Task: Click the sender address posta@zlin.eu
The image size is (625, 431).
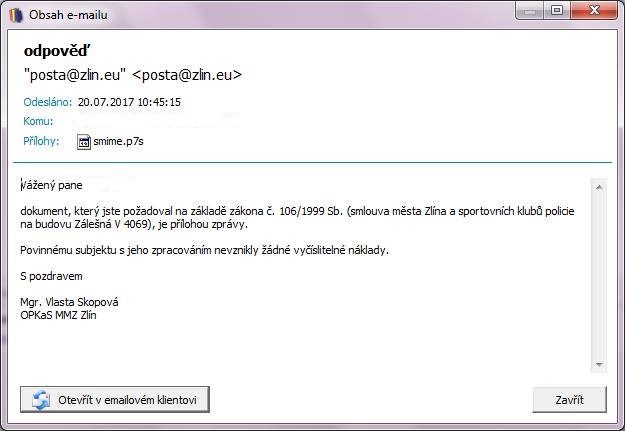Action: pyautogui.click(x=133, y=75)
